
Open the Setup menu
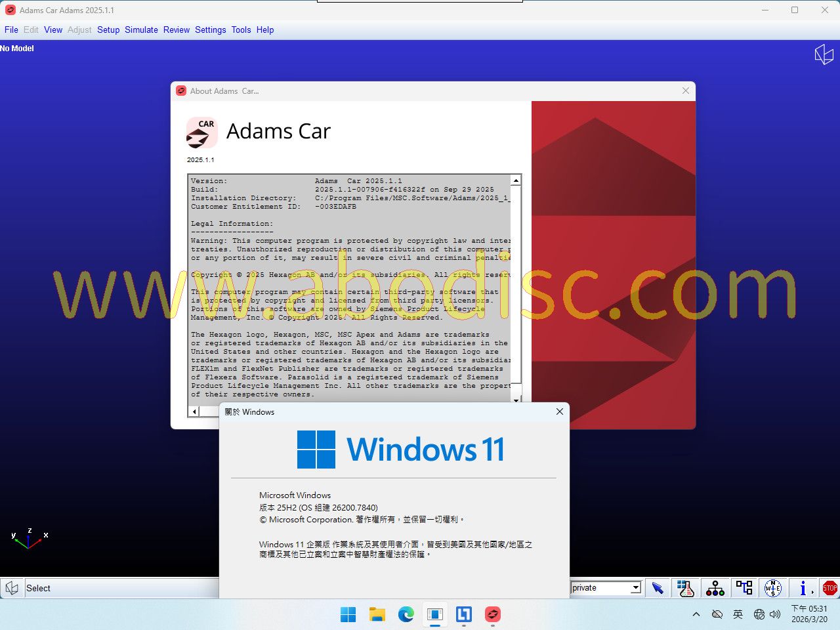pyautogui.click(x=108, y=30)
